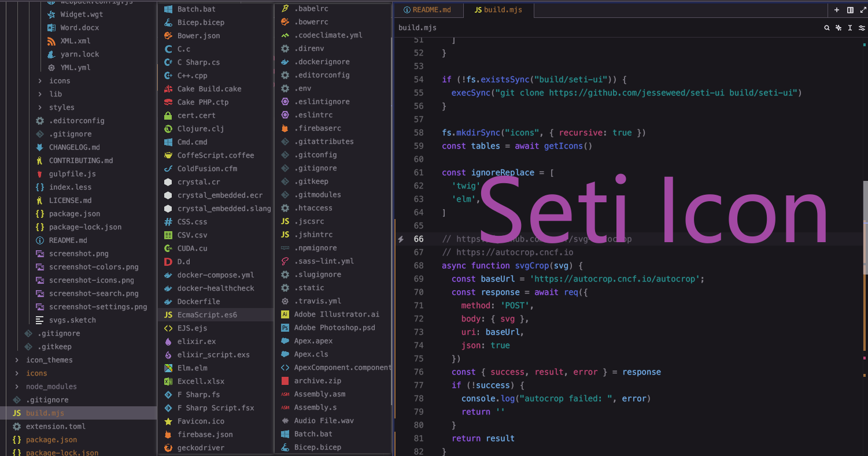The width and height of the screenshot is (868, 456).
Task: Click the Docker whale icon beside Dockerfile
Action: [x=168, y=302]
